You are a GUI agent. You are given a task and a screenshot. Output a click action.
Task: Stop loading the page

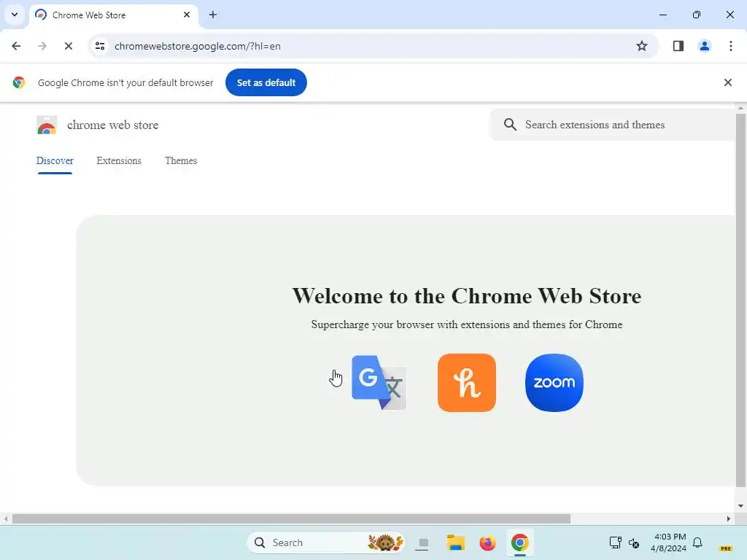(69, 46)
